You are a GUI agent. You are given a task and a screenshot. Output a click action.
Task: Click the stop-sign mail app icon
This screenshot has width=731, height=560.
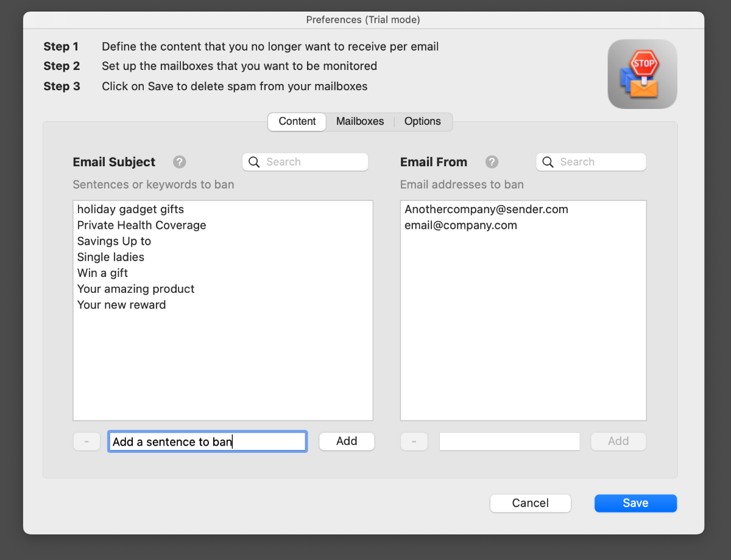pyautogui.click(x=642, y=74)
